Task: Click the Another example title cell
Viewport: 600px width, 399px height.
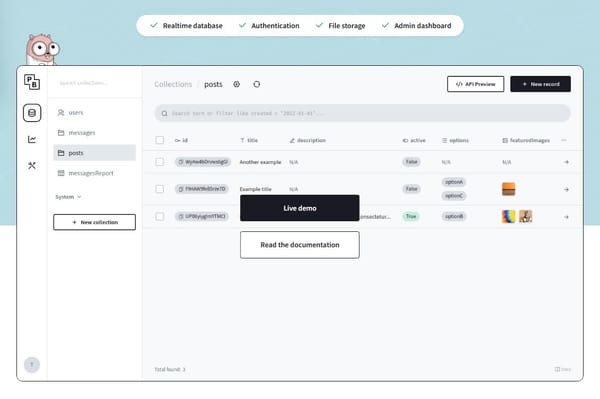Action: (x=260, y=162)
